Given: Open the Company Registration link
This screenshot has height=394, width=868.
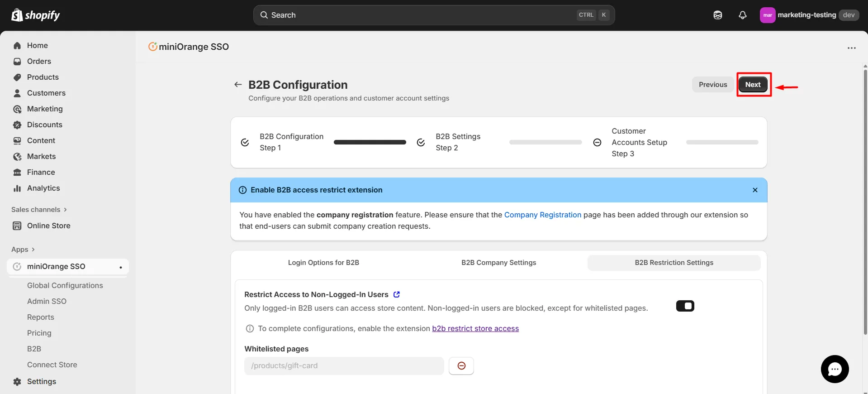Looking at the screenshot, I should click(543, 215).
